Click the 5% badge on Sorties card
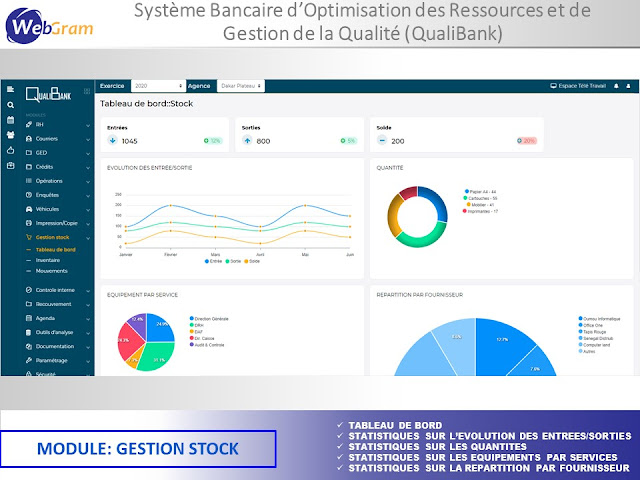 pos(349,141)
